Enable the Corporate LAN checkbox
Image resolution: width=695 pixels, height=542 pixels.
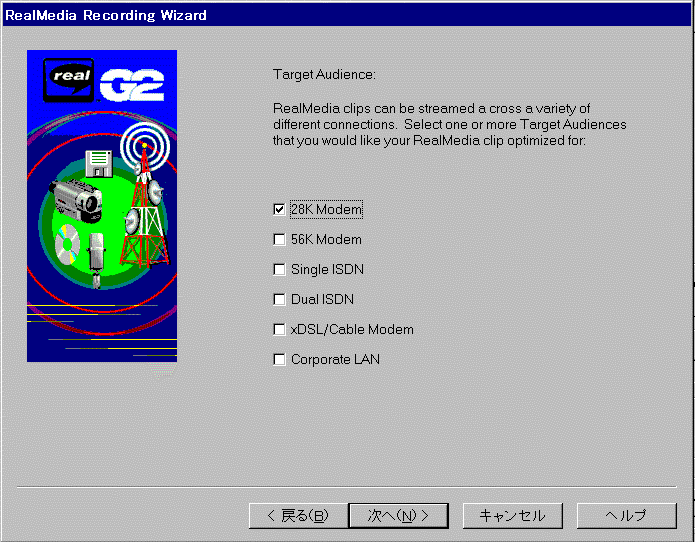click(279, 359)
